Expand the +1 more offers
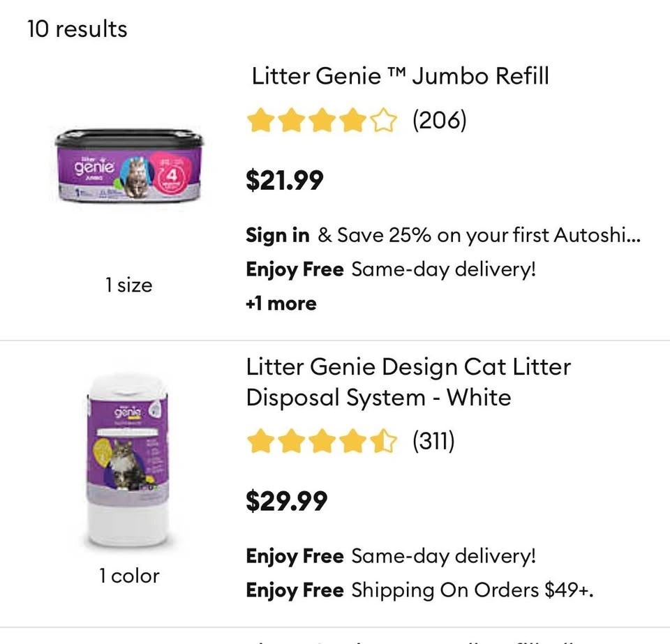 (281, 303)
